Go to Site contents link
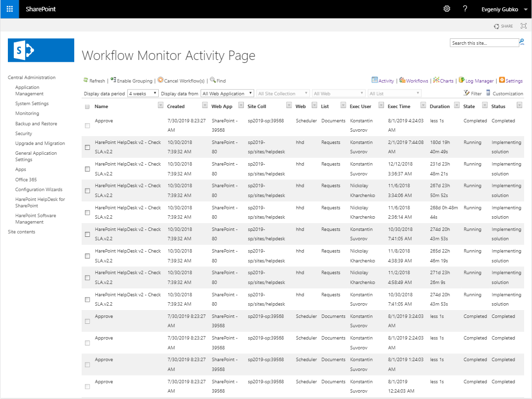 (x=22, y=232)
